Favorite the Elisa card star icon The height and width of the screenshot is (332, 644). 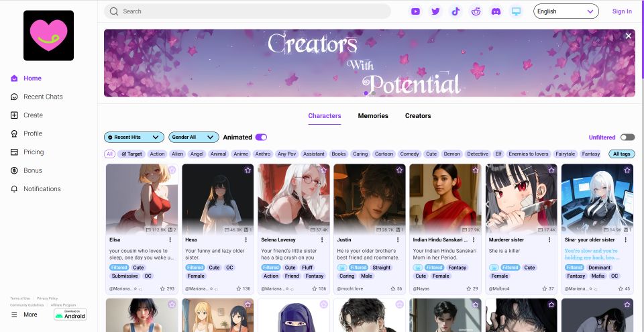click(172, 170)
